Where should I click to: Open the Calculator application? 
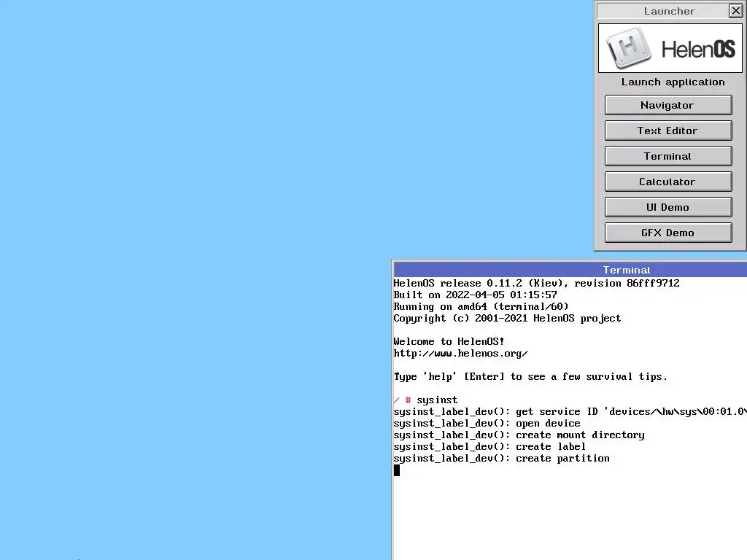coord(668,182)
